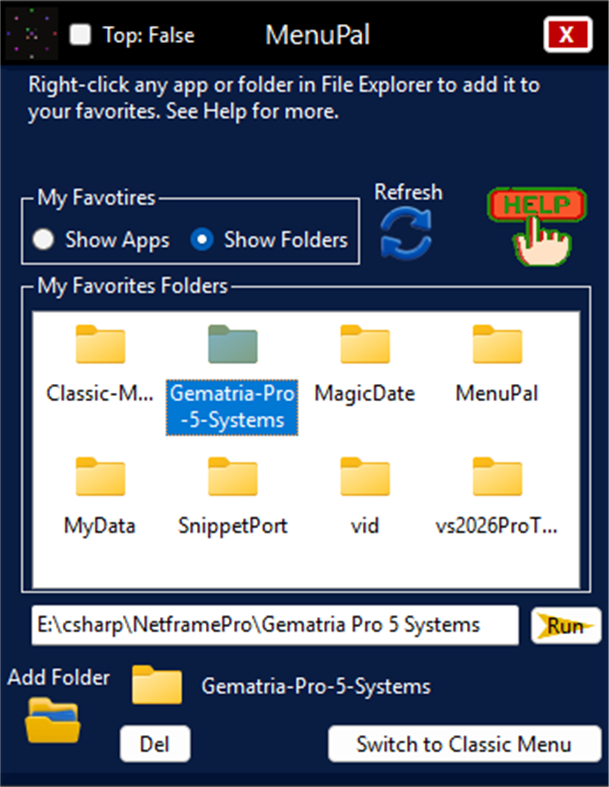Image resolution: width=609 pixels, height=787 pixels.
Task: Click the Refresh text label
Action: pyautogui.click(x=409, y=192)
